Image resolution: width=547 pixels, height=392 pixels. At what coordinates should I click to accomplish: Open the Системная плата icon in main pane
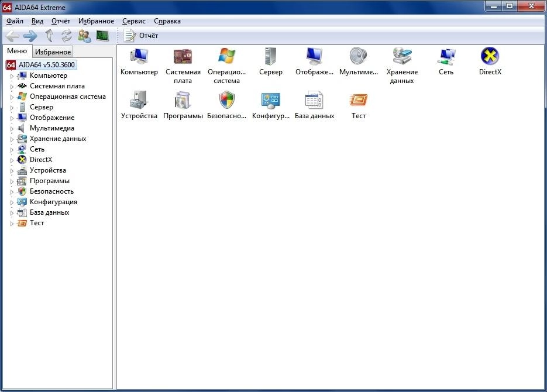(183, 66)
